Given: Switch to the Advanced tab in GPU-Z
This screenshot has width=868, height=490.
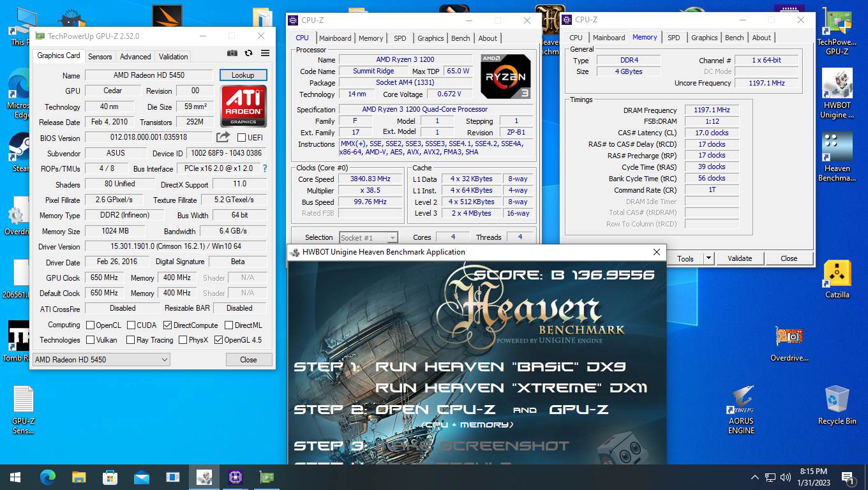Looking at the screenshot, I should click(135, 56).
